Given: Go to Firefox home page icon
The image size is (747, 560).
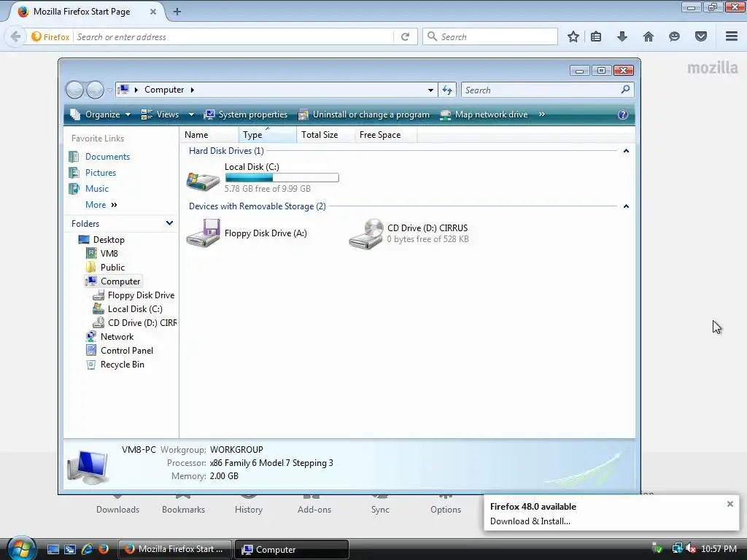Looking at the screenshot, I should point(648,36).
